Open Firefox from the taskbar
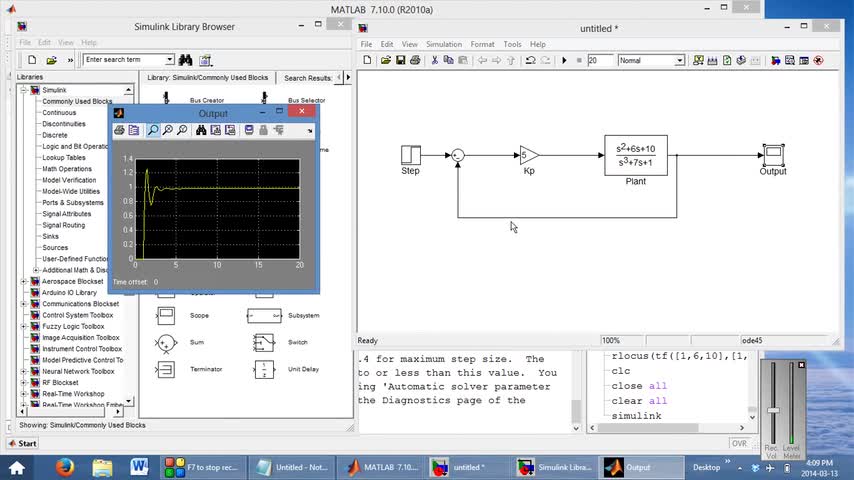 65,467
